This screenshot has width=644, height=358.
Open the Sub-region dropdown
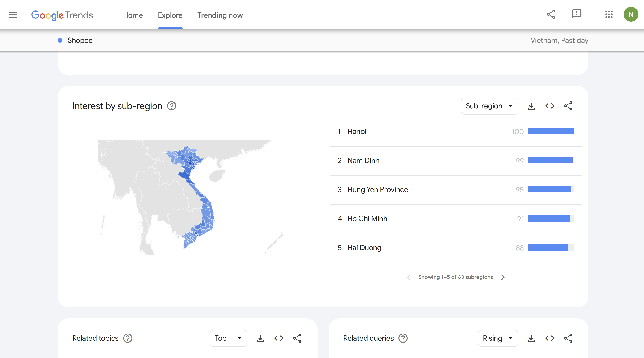(x=489, y=106)
